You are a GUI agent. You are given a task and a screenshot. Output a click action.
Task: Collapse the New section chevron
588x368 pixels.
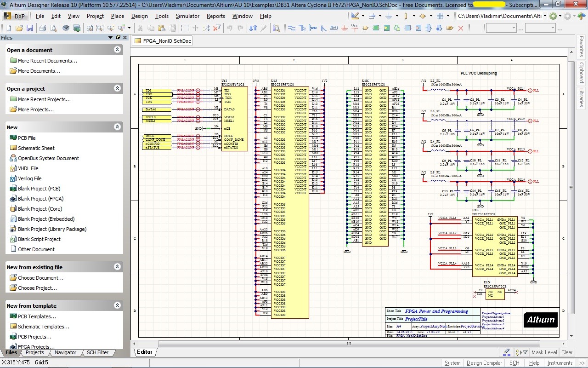click(x=117, y=127)
